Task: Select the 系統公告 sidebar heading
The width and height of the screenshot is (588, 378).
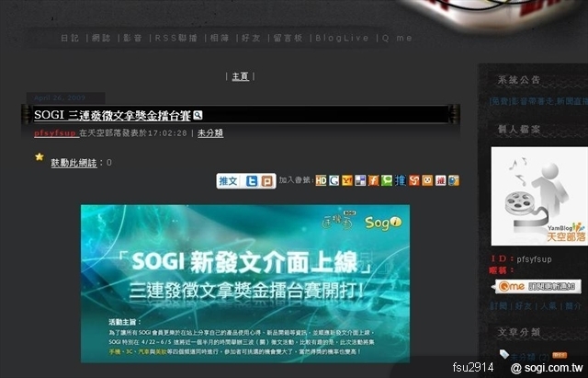Action: 519,80
